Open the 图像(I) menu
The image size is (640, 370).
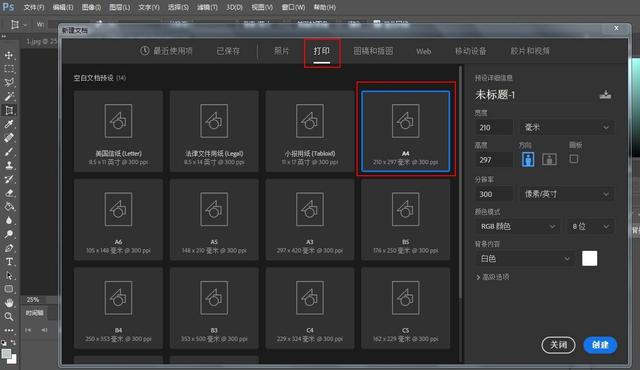[91, 7]
